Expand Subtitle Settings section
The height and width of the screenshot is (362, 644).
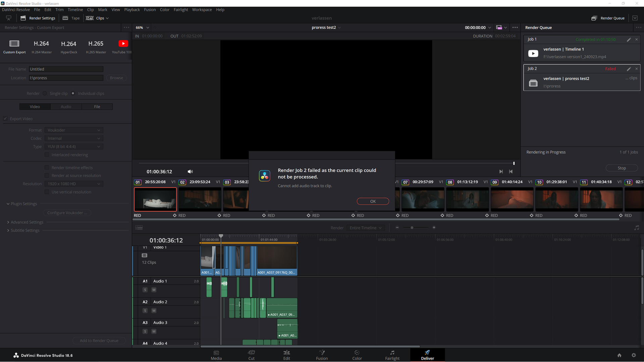click(23, 230)
